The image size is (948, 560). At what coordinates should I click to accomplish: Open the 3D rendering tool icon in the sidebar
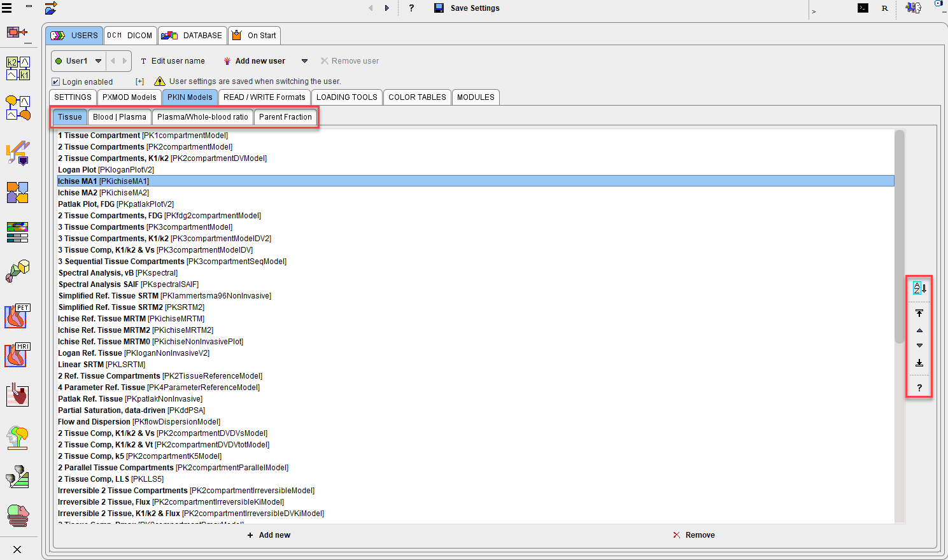tap(18, 270)
